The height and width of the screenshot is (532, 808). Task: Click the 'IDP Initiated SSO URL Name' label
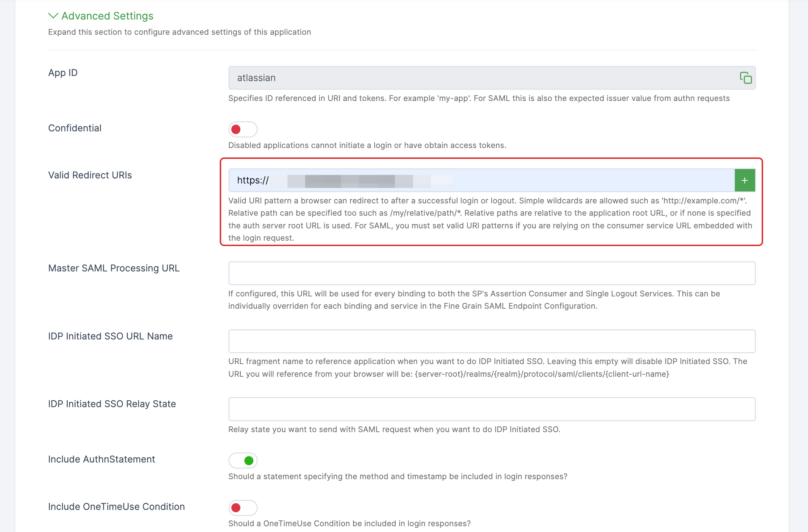point(110,336)
